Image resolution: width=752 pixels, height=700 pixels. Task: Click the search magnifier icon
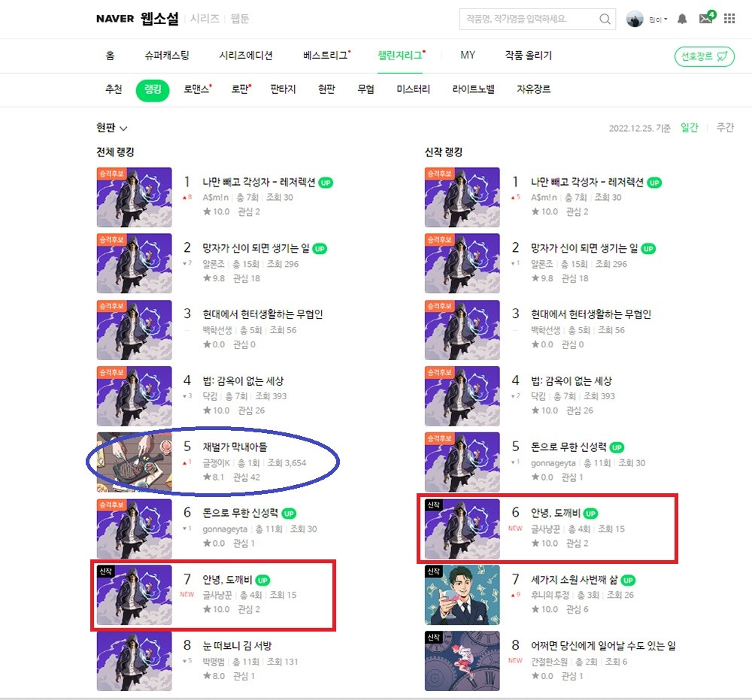pos(605,20)
